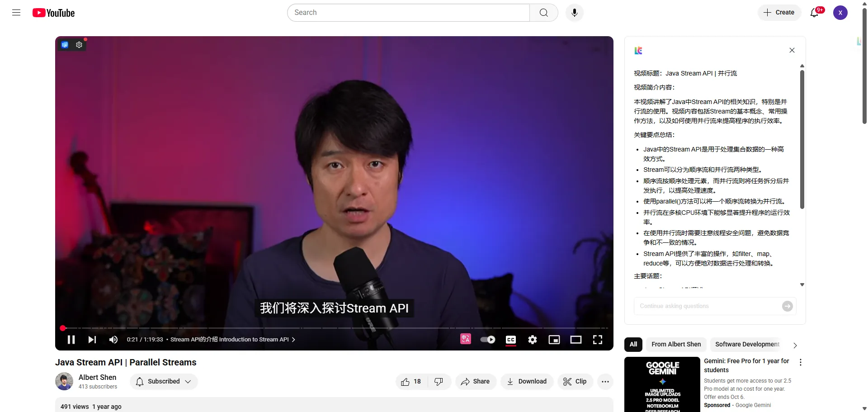Send the question with arrow button
This screenshot has height=412, width=868.
[788, 306]
